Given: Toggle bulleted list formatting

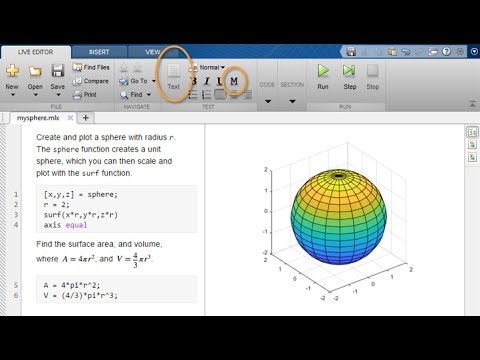Looking at the screenshot, I should coord(193,95).
